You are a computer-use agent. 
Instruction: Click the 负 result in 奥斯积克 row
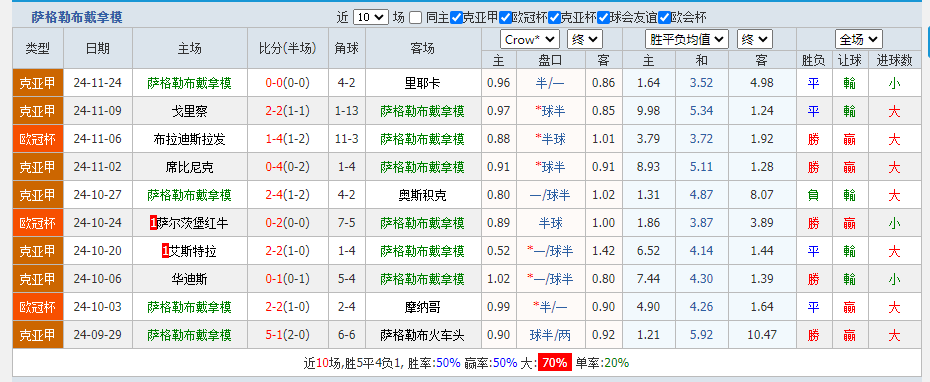tap(813, 195)
